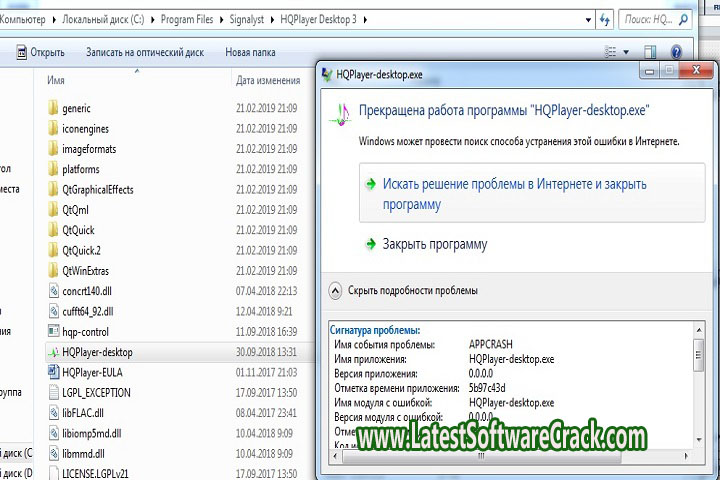Sort files by 'Дата изменения' column header
Viewport: 720px width, 480px height.
(267, 80)
